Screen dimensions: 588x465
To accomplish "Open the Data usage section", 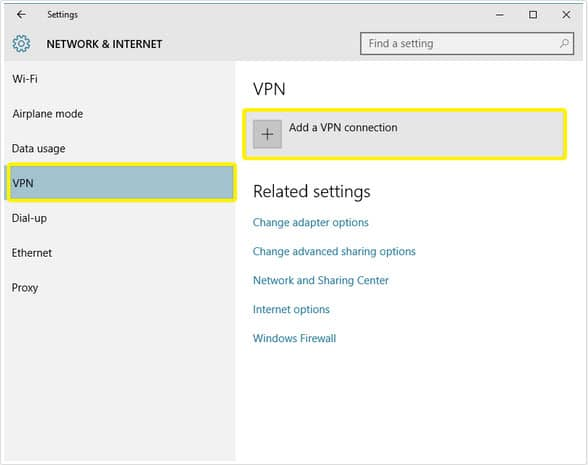I will pyautogui.click(x=120, y=148).
